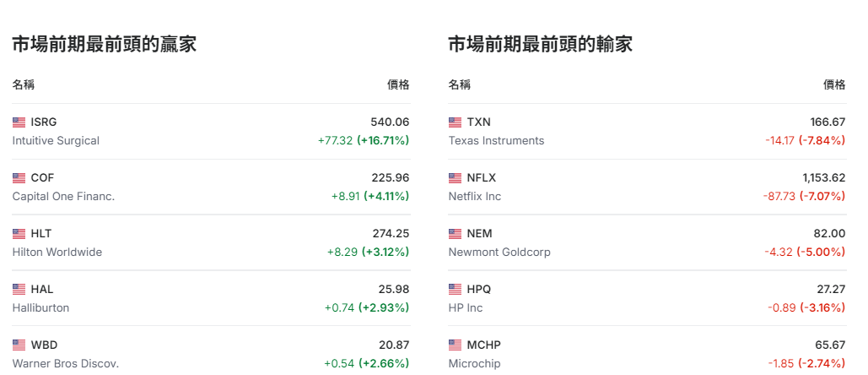This screenshot has height=375, width=868.
Task: Click the US flag icon beside NEM
Action: 455,234
